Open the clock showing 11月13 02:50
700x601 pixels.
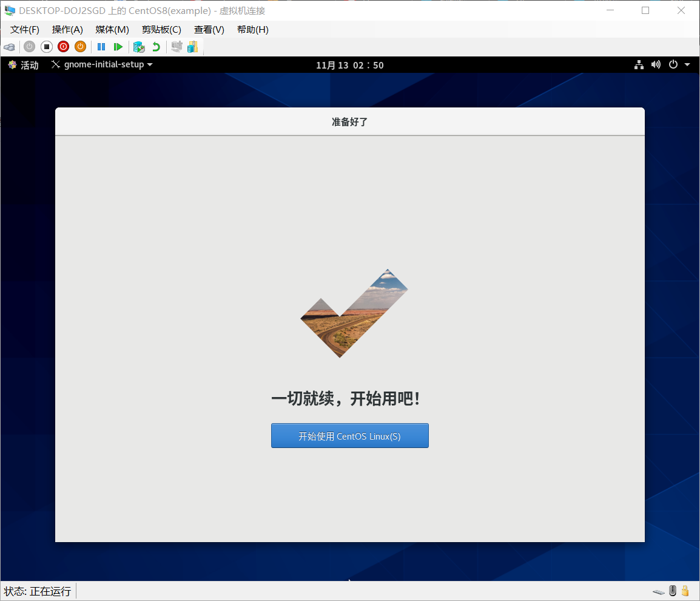pos(350,65)
